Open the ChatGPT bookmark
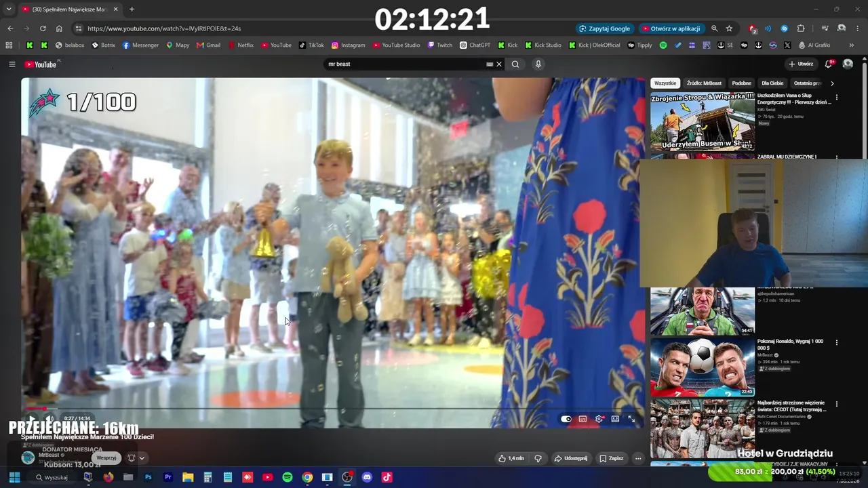This screenshot has height=488, width=868. pos(475,45)
